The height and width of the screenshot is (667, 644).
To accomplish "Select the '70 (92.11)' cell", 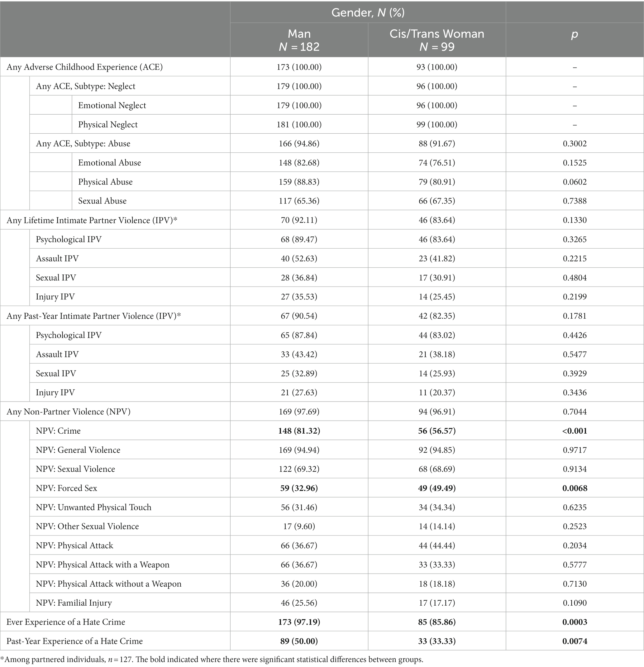I will tap(299, 220).
